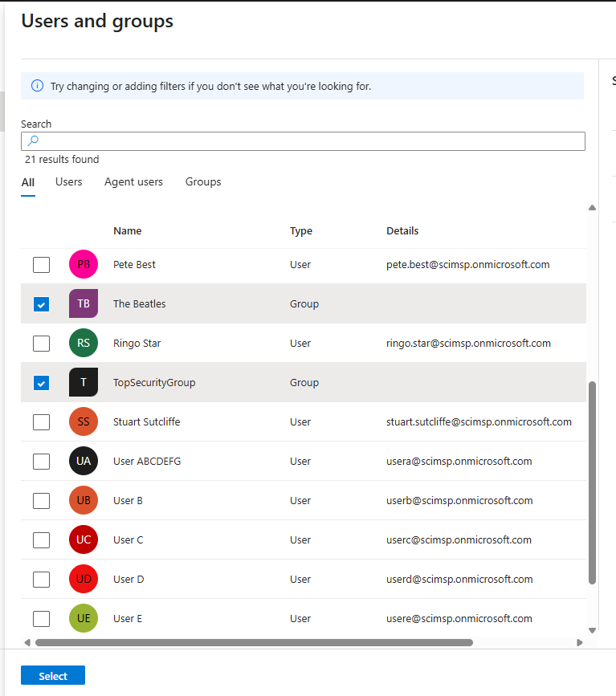Click usera@scimsp.onmicrosoft.com
This screenshot has width=616, height=696.
pos(459,461)
